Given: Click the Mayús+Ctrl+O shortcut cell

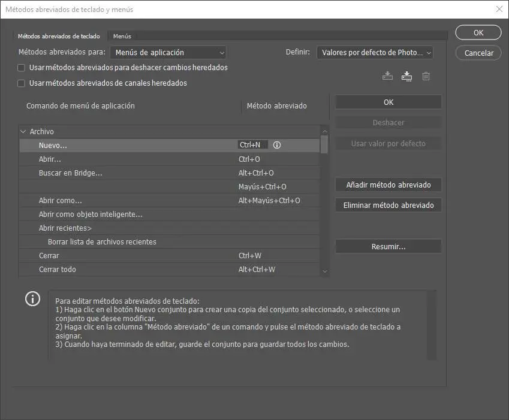Looking at the screenshot, I should [262, 187].
